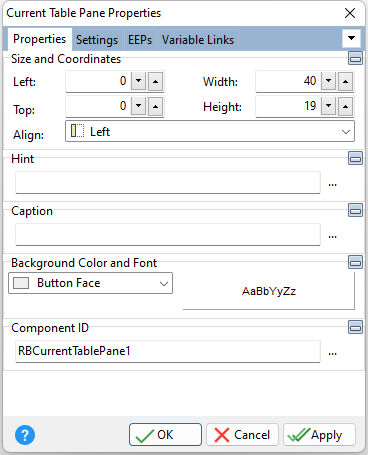Increase the Top value with up arrow
Image resolution: width=368 pixels, height=455 pixels.
point(155,107)
